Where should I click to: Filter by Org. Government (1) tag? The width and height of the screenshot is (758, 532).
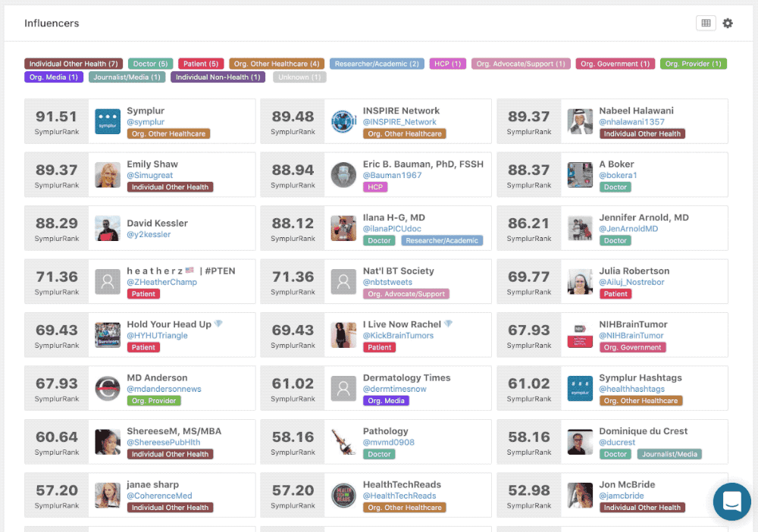[615, 64]
